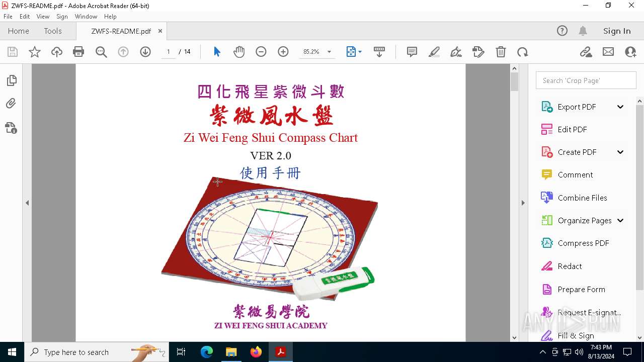Close the ZWFS-README.pdf tab
This screenshot has width=644, height=362.
coord(160,31)
